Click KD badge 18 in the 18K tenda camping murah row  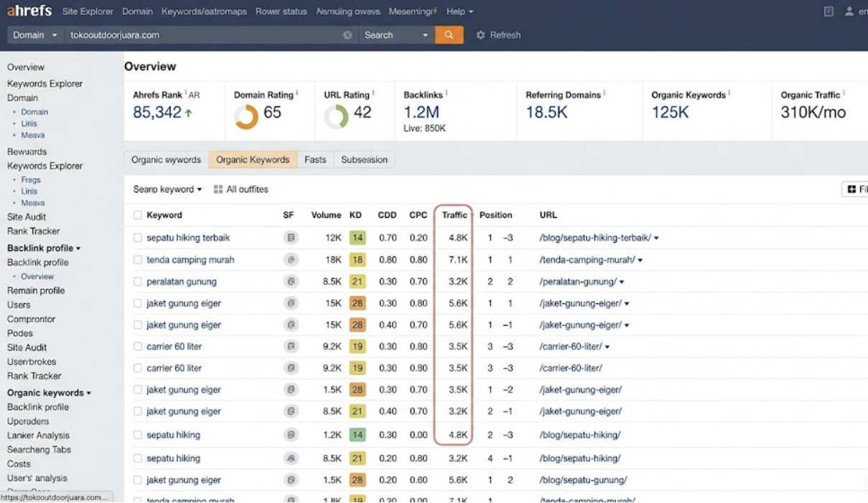click(358, 259)
